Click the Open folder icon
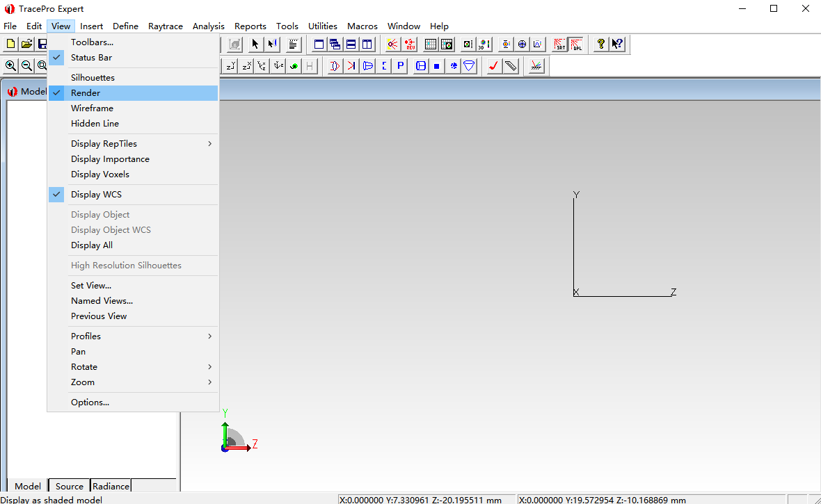 click(x=26, y=44)
